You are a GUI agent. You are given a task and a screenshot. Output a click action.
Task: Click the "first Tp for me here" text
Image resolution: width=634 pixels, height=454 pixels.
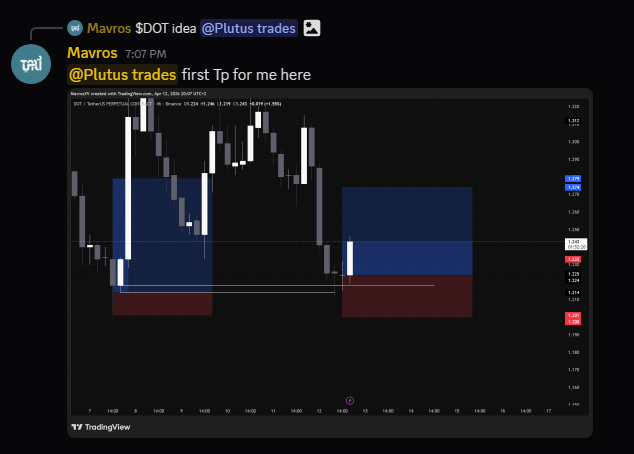point(246,75)
